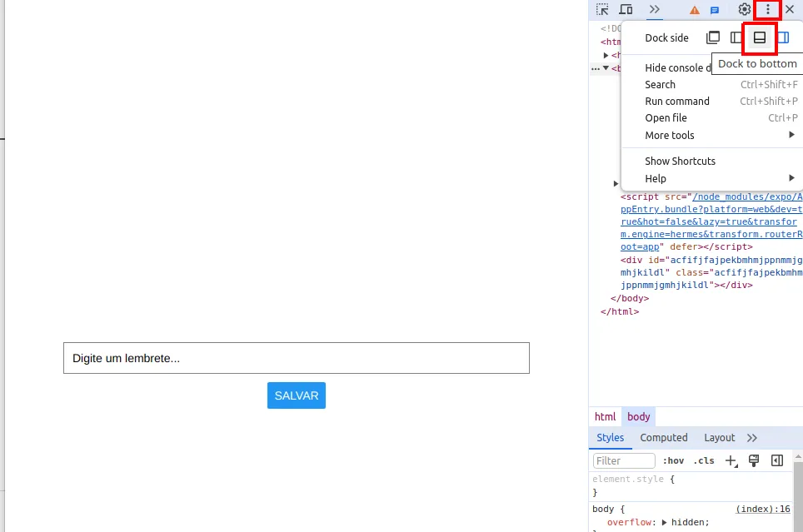Switch to the Layout tab
803x532 pixels.
click(719, 438)
